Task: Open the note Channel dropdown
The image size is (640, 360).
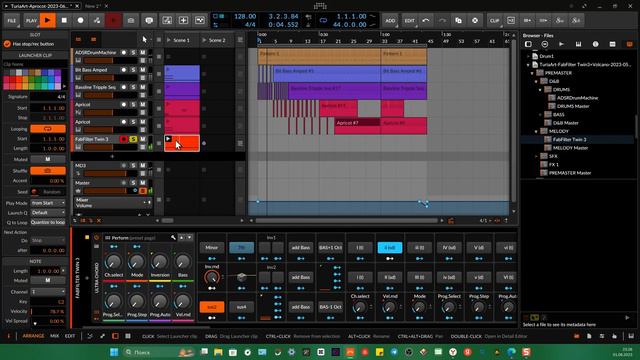Action: click(x=48, y=292)
